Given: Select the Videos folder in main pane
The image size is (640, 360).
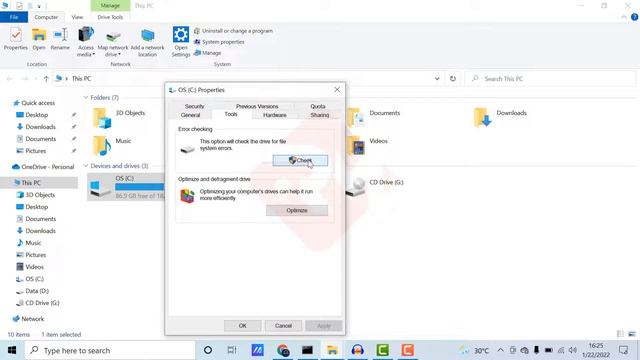Looking at the screenshot, I should tap(368, 146).
